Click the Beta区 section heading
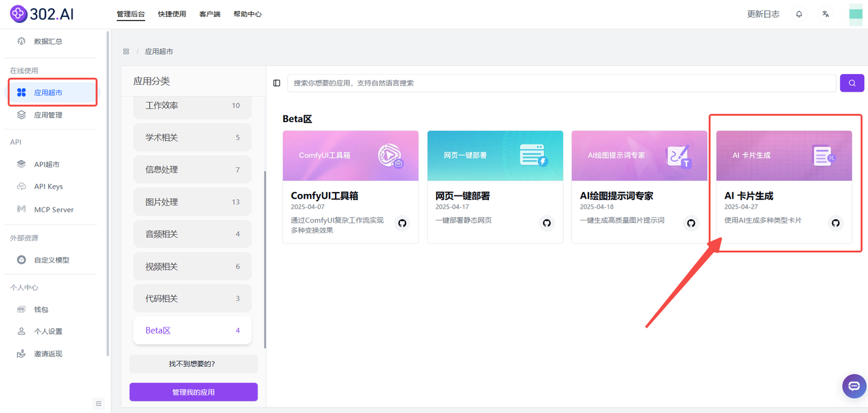868x413 pixels. coord(297,119)
